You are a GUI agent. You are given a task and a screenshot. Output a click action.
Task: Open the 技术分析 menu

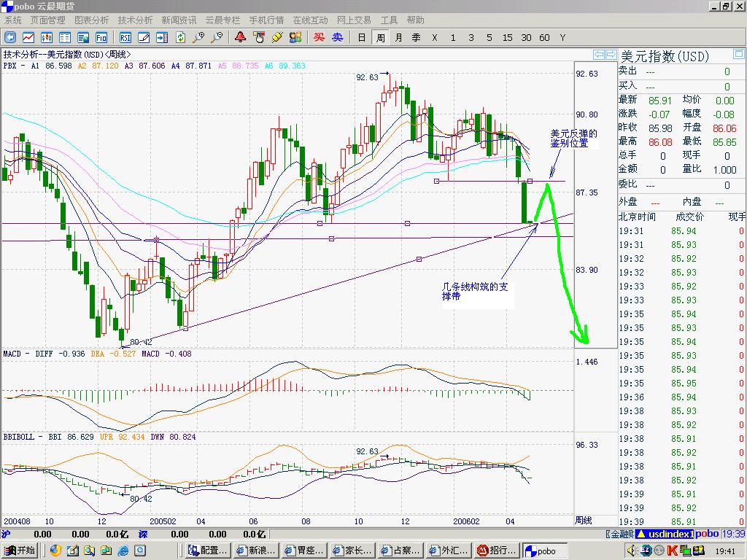point(135,20)
